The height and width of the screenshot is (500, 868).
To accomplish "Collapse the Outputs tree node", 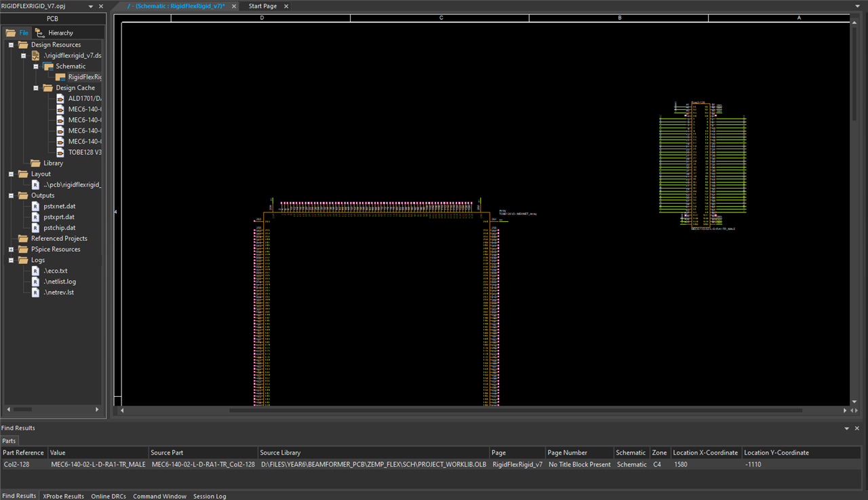I will point(11,195).
